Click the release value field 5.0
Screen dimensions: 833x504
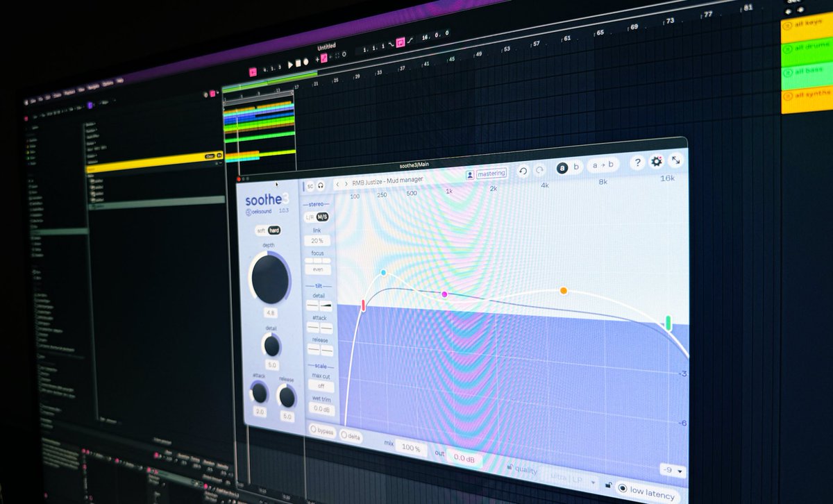286,416
